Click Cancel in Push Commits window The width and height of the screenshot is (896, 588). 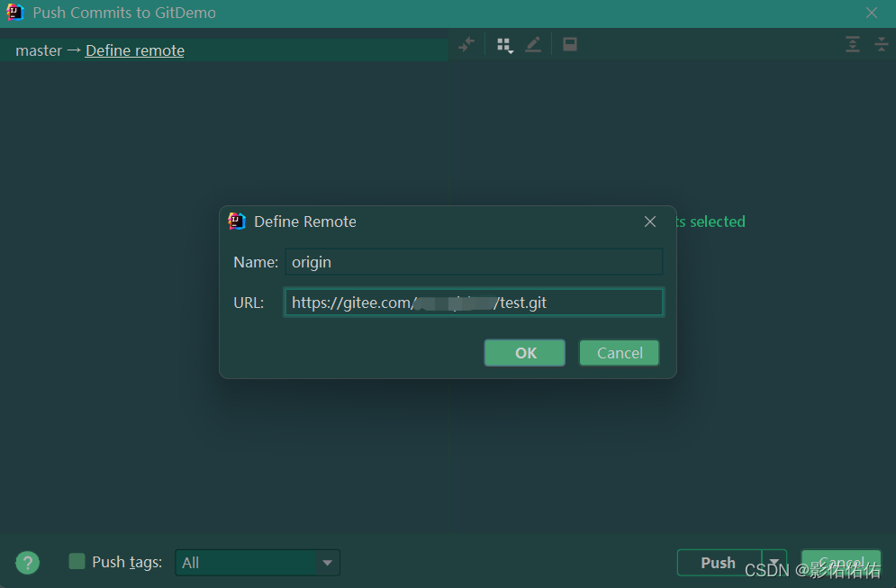[x=840, y=562]
